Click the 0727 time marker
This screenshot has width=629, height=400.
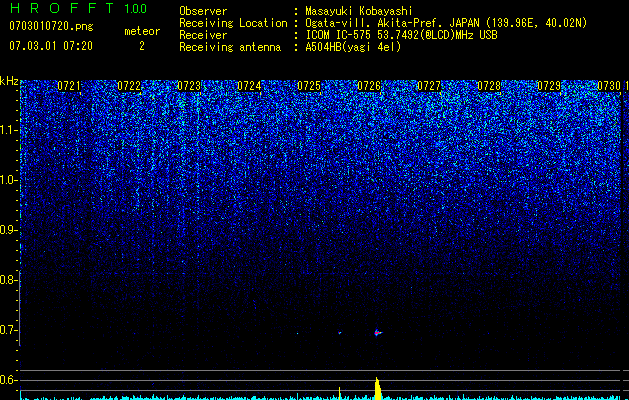pos(429,86)
